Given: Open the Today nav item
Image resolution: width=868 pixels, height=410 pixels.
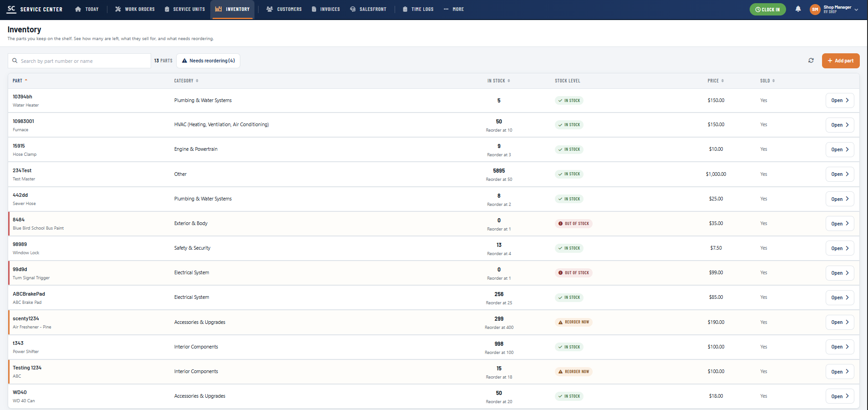Looking at the screenshot, I should [86, 9].
